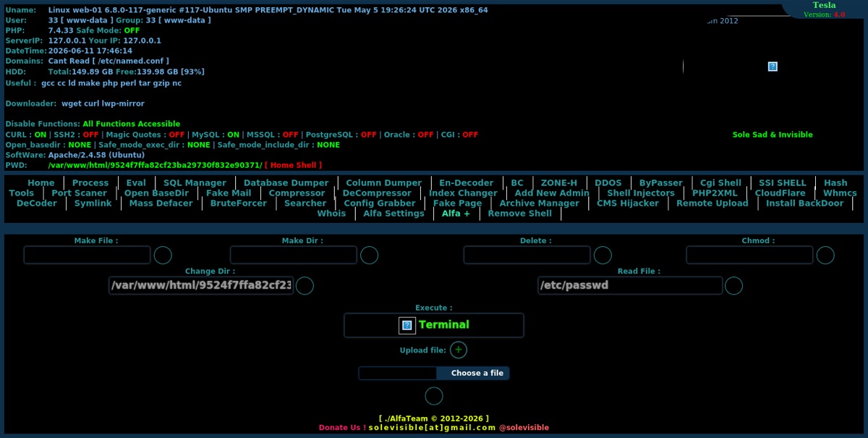Select the Alfa Settings menu item
The image size is (868, 438).
(393, 214)
